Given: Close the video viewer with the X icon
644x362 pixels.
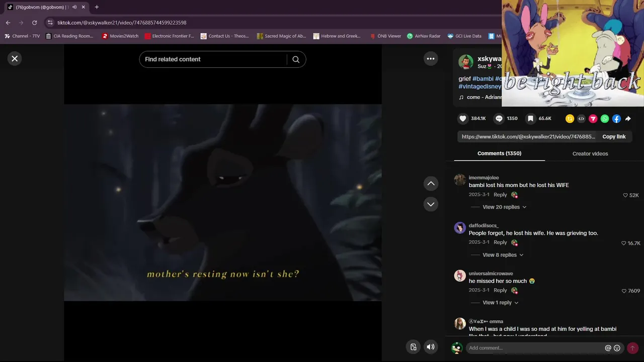Looking at the screenshot, I should point(15,59).
